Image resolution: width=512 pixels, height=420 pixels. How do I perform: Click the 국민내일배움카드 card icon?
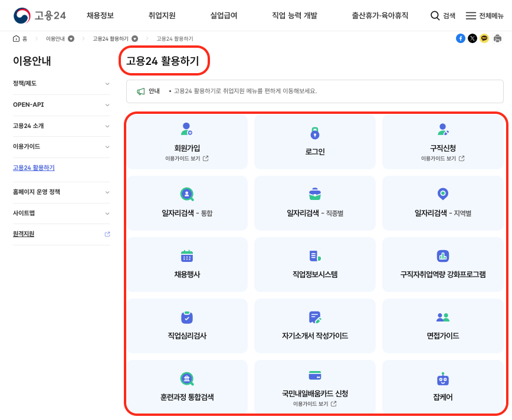pyautogui.click(x=315, y=375)
